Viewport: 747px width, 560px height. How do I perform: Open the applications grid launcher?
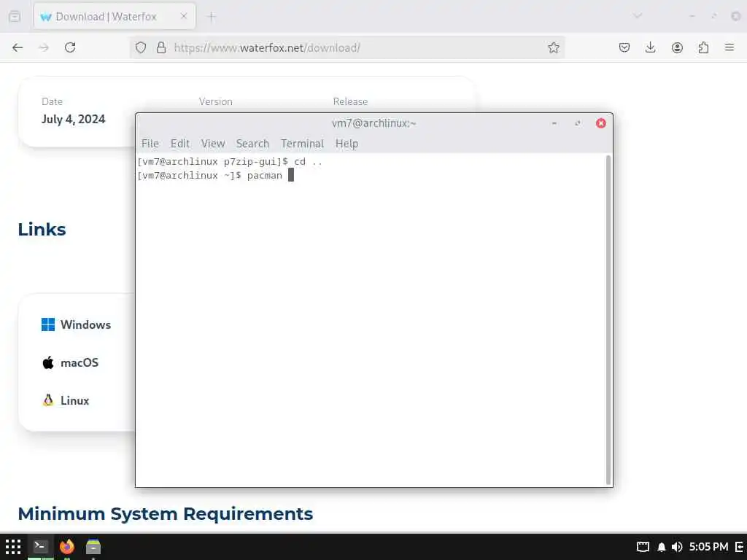pos(13,547)
